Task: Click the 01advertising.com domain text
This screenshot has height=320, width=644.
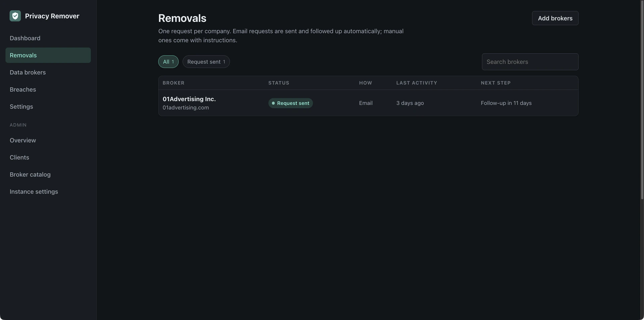Action: coord(186,108)
